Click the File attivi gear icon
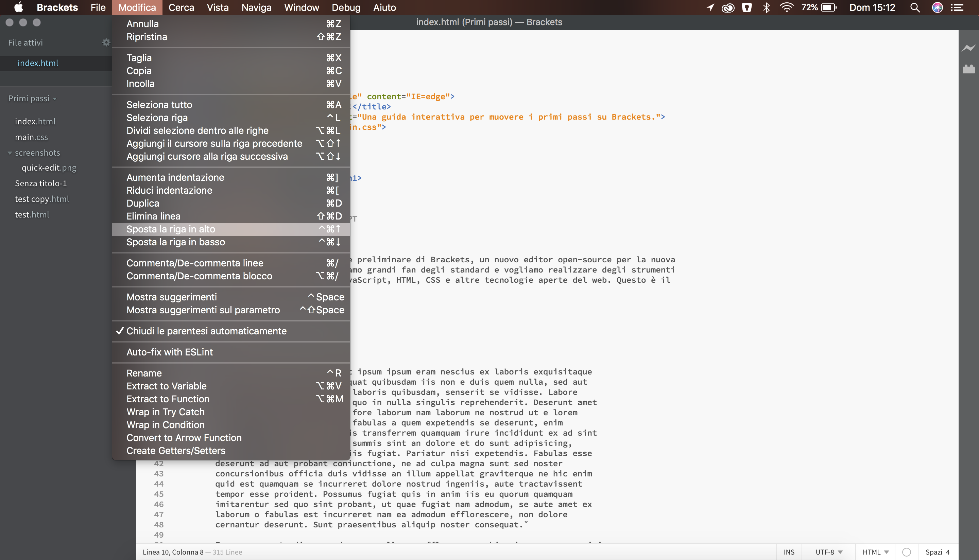 tap(106, 43)
